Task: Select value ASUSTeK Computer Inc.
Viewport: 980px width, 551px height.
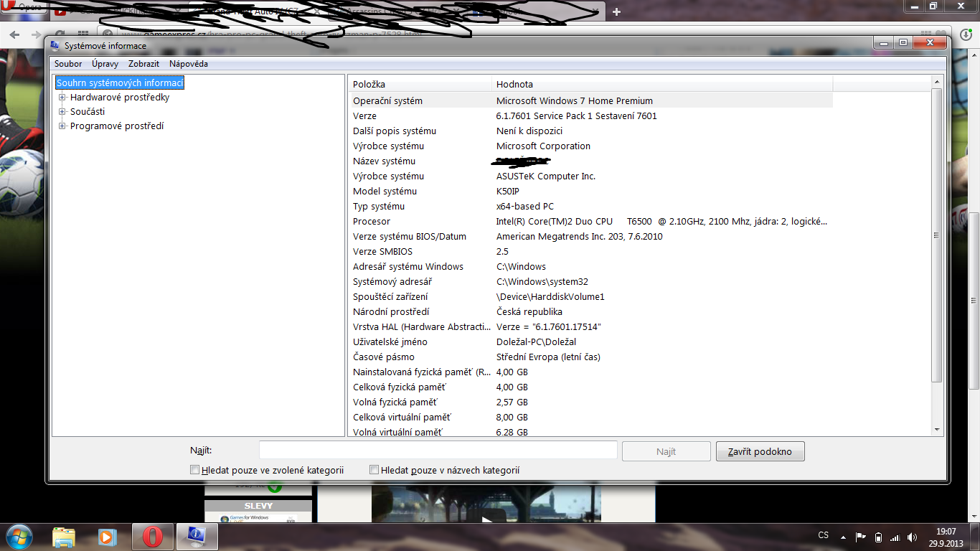Action: click(x=546, y=176)
